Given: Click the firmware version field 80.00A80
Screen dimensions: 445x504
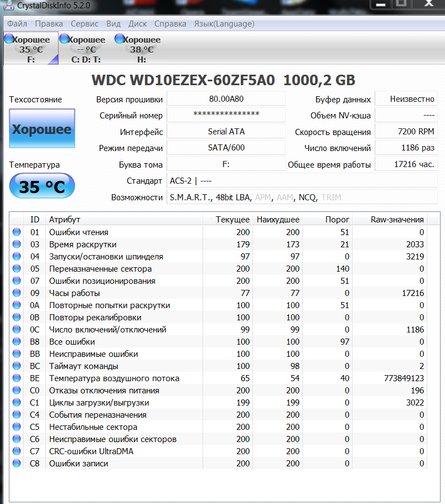Looking at the screenshot, I should [x=226, y=98].
